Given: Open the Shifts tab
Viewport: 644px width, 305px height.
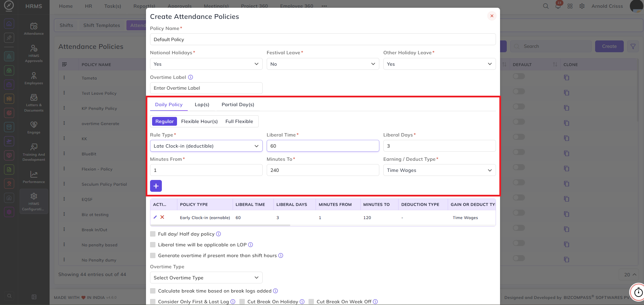Looking at the screenshot, I should pyautogui.click(x=66, y=25).
